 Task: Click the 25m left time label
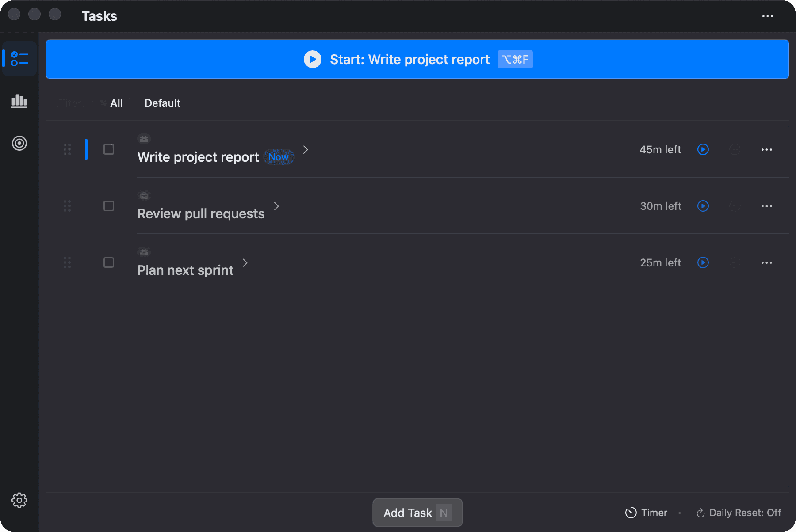[x=661, y=262]
